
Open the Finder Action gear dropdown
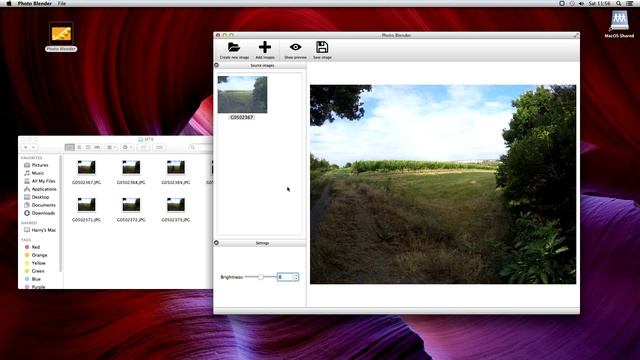[127, 147]
